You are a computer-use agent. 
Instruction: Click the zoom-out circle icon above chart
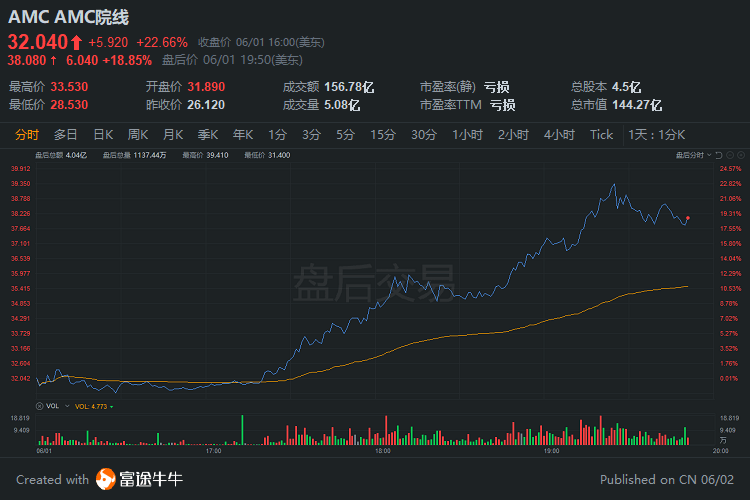point(730,155)
